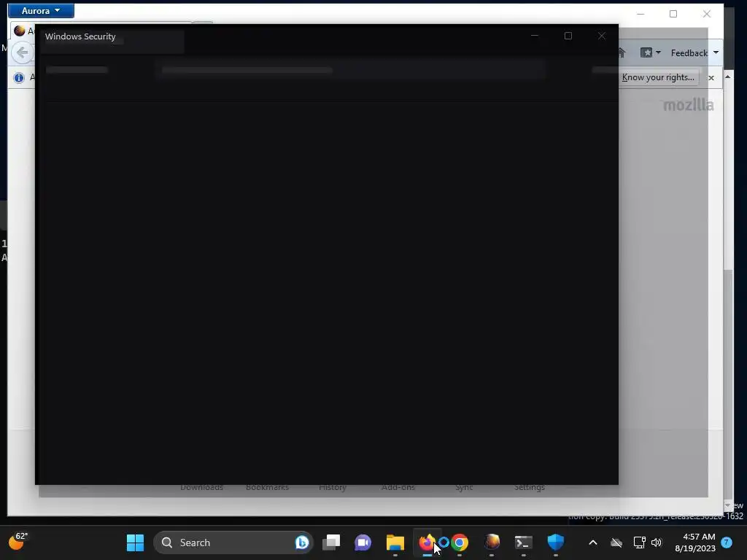
Task: Open Aurora's bookmarks star icon
Action: tap(646, 52)
